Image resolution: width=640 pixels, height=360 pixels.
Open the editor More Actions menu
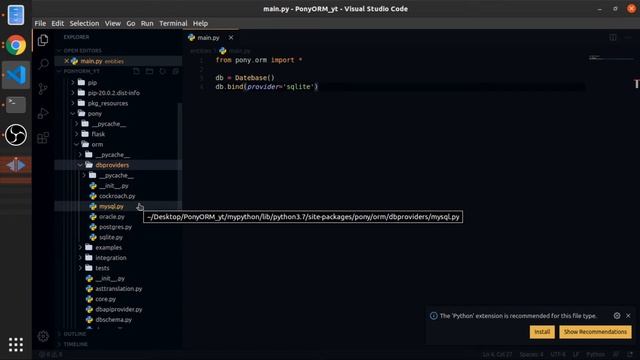coord(628,38)
